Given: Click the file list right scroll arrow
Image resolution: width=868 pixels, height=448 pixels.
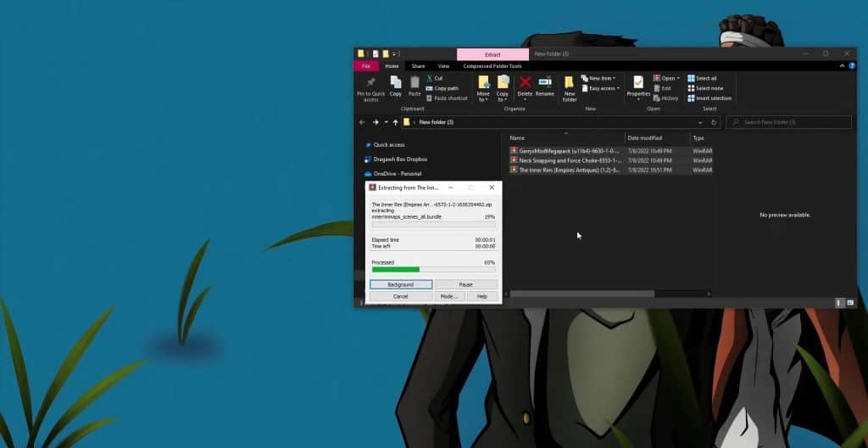Looking at the screenshot, I should [709, 294].
